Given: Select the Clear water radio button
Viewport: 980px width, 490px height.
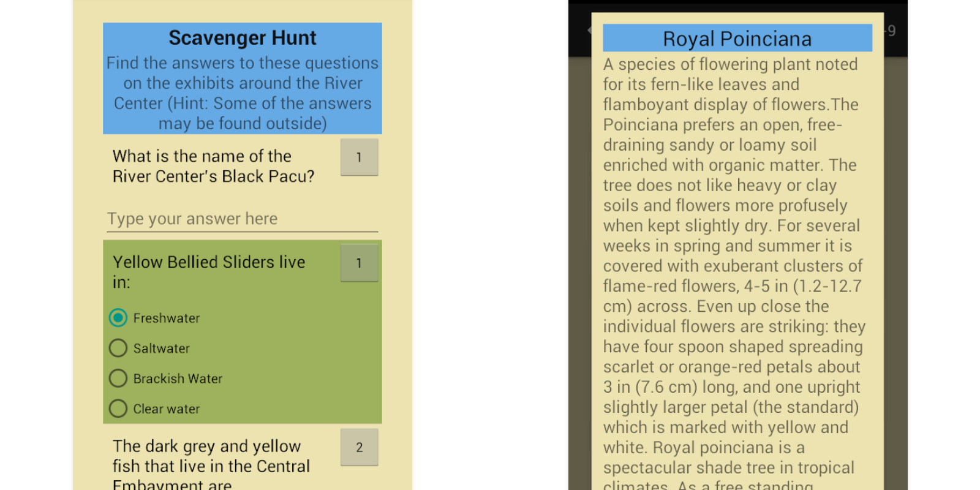Looking at the screenshot, I should tap(118, 409).
